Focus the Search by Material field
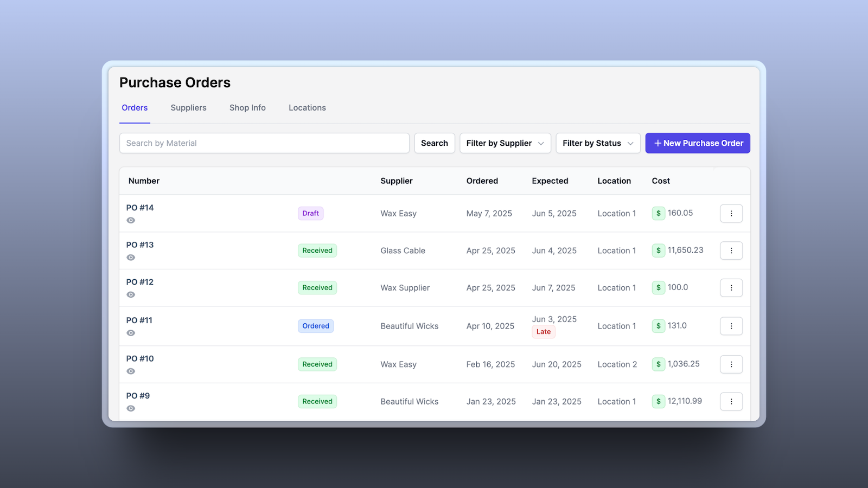Viewport: 868px width, 488px height. click(264, 143)
